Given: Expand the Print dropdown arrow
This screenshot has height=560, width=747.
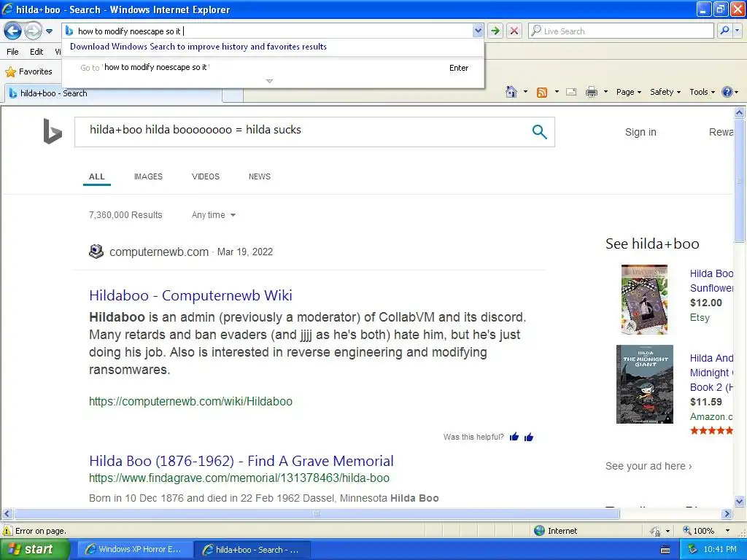Looking at the screenshot, I should point(605,92).
